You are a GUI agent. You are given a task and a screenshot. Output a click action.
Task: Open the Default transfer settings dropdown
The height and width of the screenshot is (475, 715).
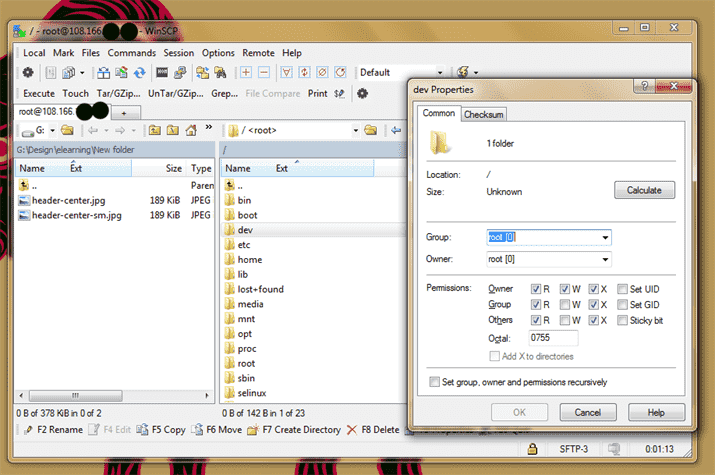(440, 72)
